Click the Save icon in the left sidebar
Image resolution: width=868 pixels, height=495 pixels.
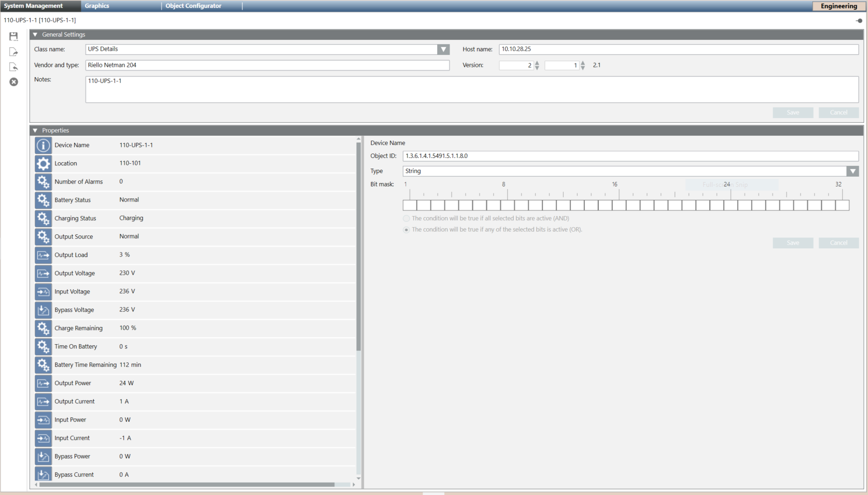coord(13,36)
